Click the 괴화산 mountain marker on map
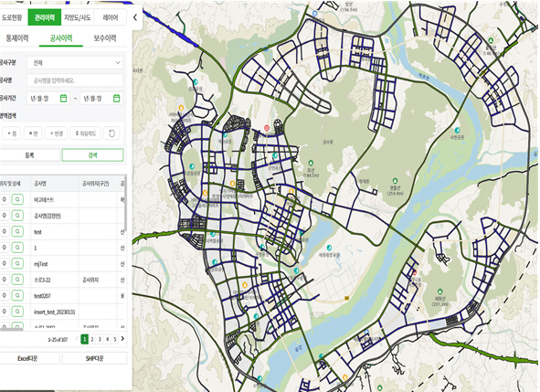 coord(439,291)
